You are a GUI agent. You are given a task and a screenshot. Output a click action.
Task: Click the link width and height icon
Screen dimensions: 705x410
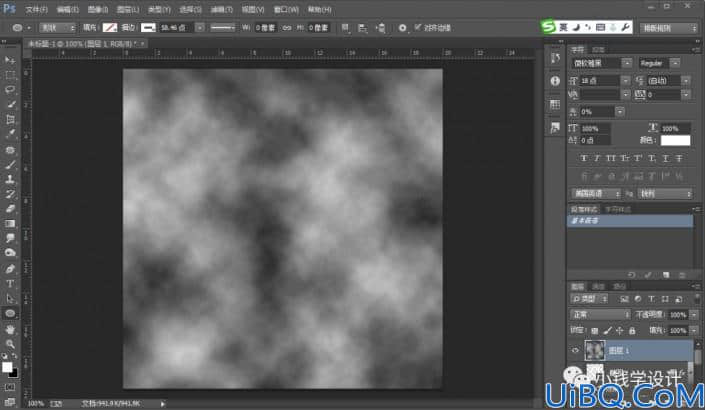coord(287,28)
